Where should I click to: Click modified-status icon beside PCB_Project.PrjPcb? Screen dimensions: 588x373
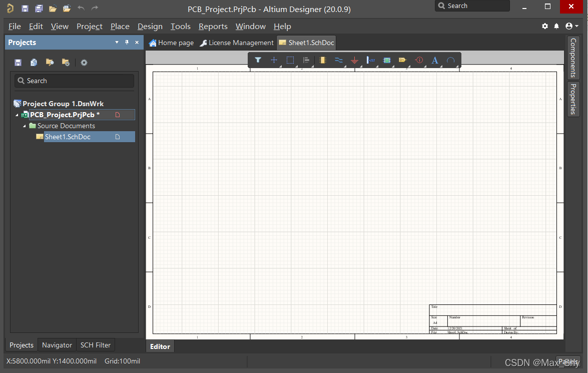(118, 115)
